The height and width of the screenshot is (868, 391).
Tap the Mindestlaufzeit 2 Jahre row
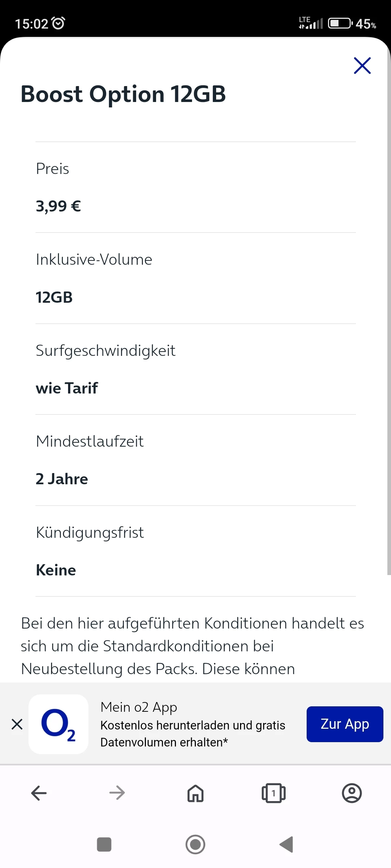pos(195,460)
